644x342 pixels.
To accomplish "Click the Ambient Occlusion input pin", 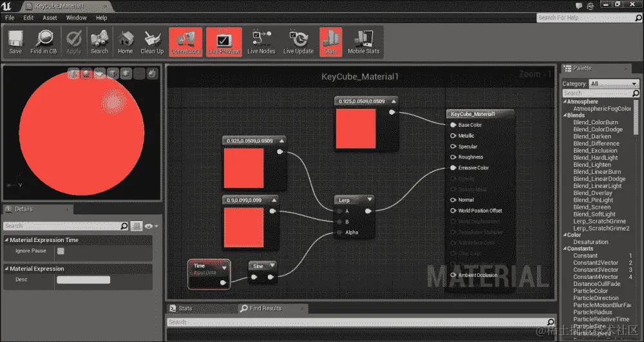I will point(453,275).
